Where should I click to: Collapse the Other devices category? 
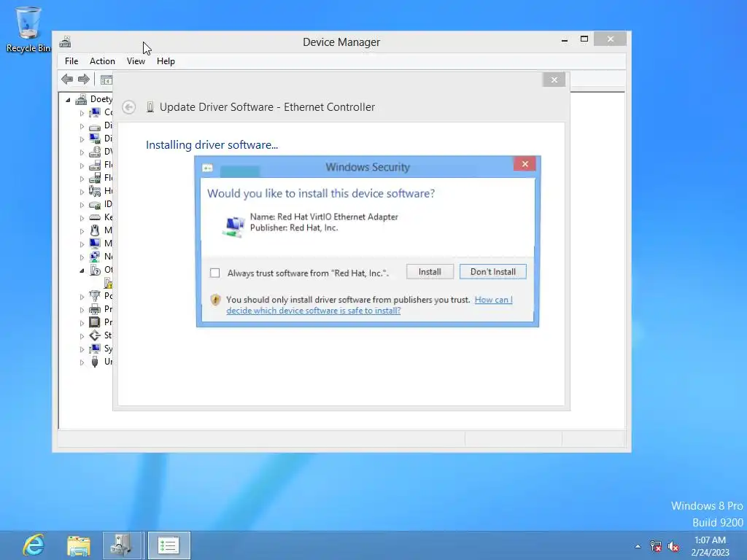(x=82, y=271)
